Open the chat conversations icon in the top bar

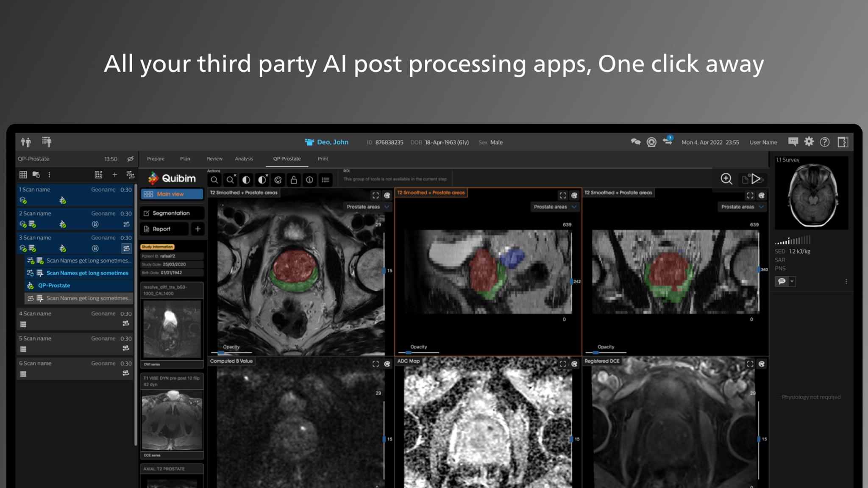636,142
